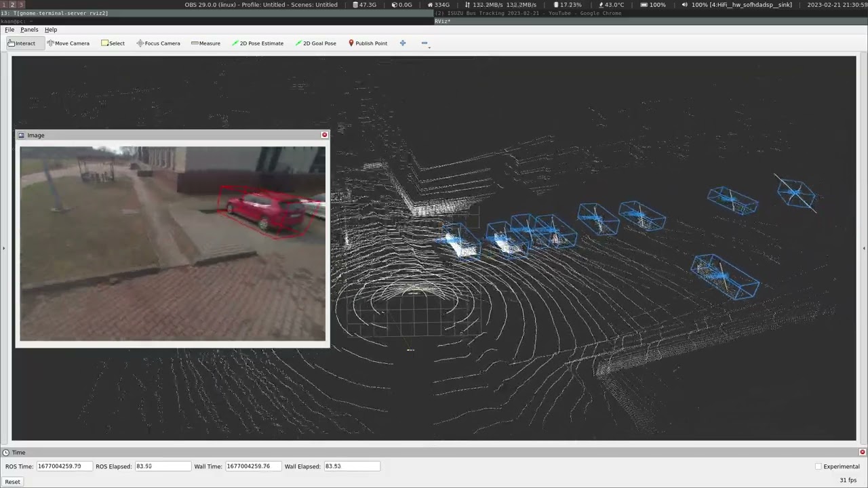Click the 31 fps label

point(848,480)
